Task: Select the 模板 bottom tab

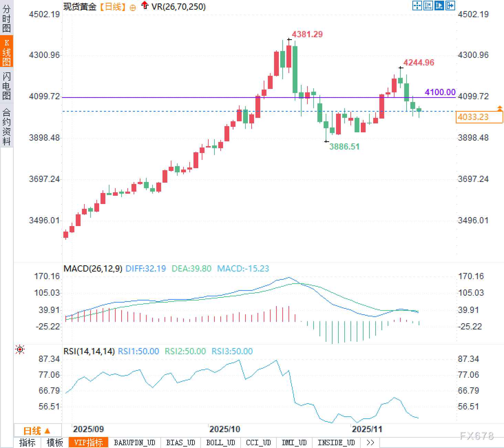Action: click(55, 442)
